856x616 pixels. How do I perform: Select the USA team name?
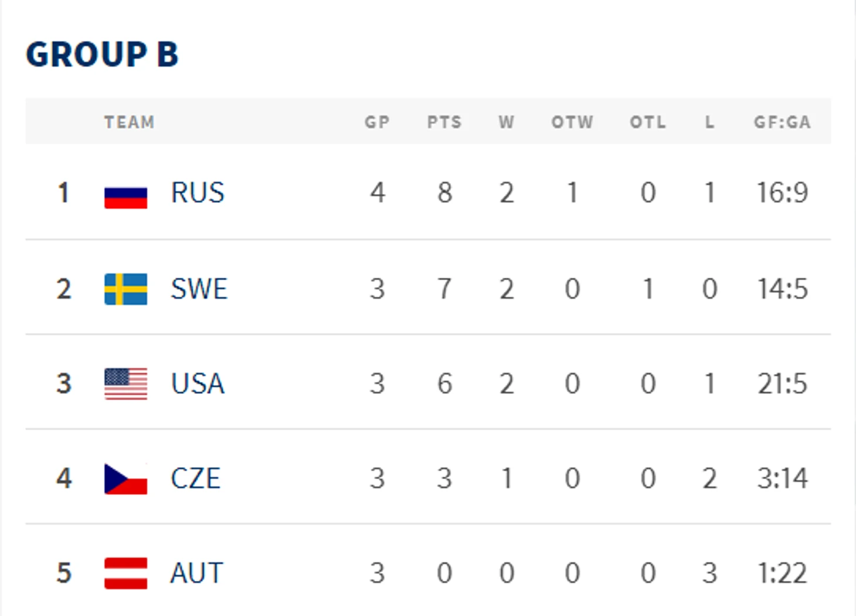[x=198, y=384]
